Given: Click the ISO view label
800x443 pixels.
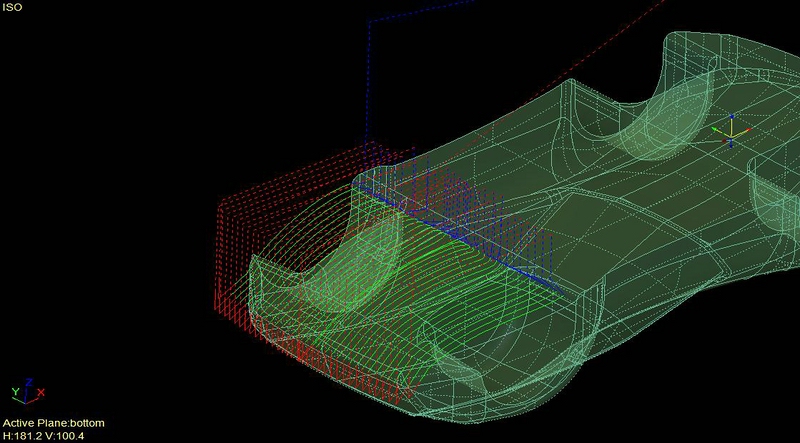Looking at the screenshot, I should [12, 7].
